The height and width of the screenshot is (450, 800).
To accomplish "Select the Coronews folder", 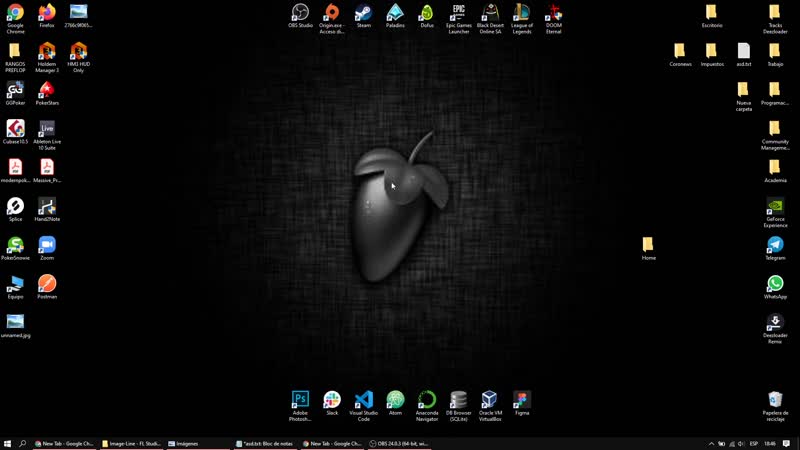I will pos(680,51).
